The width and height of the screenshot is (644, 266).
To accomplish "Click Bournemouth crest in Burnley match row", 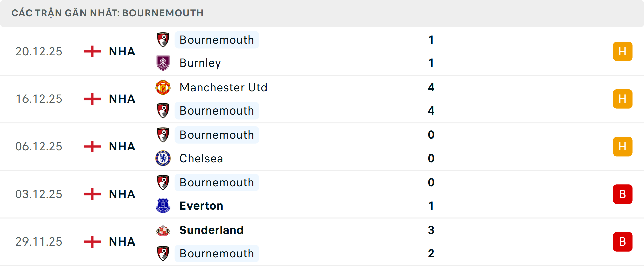I will pyautogui.click(x=163, y=40).
